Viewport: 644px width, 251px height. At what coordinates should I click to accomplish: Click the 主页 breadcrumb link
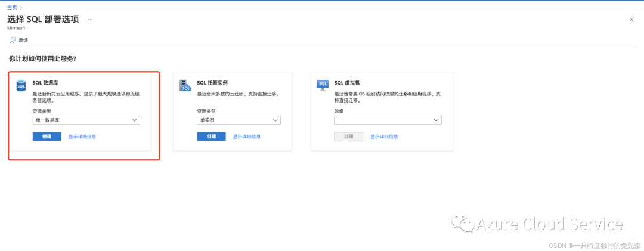12,7
